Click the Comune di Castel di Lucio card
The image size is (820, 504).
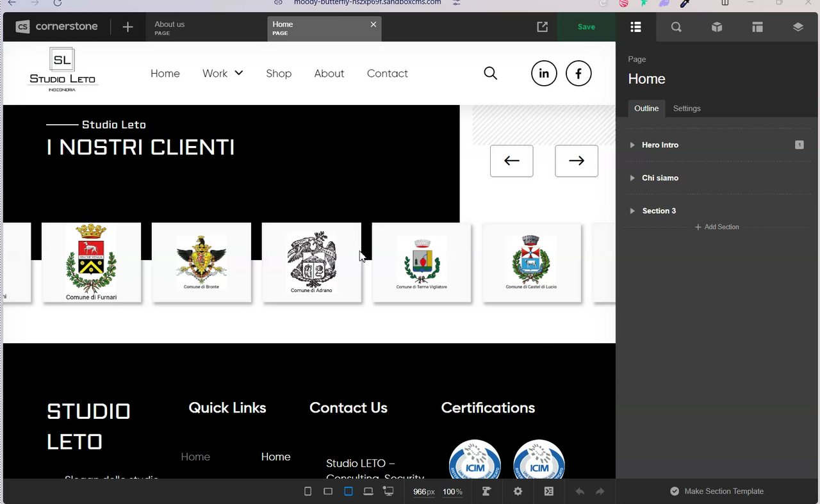(x=532, y=263)
